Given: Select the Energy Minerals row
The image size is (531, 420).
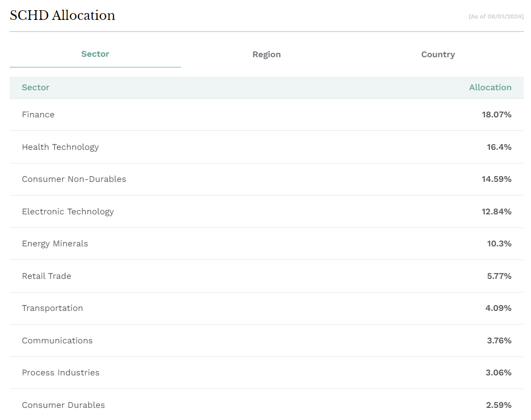Looking at the screenshot, I should click(x=266, y=243).
